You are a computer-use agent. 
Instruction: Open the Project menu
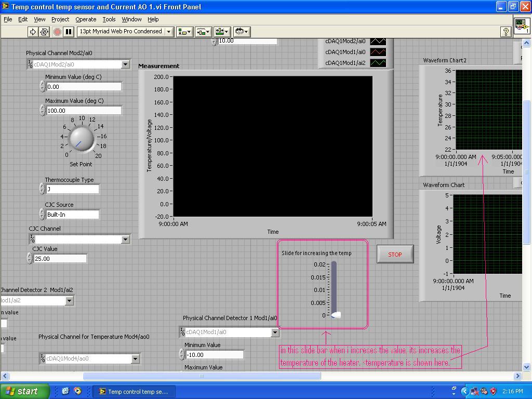pyautogui.click(x=60, y=19)
